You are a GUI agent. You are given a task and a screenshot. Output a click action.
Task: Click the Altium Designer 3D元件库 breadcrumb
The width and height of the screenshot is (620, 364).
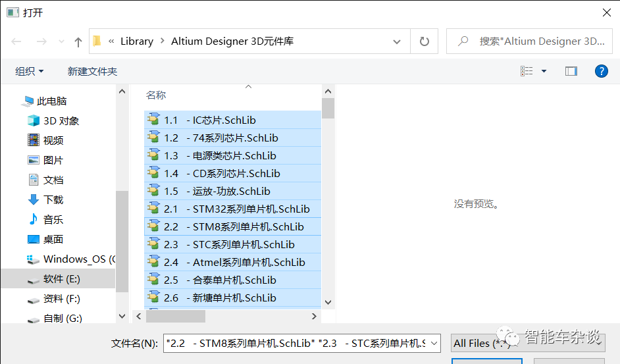coord(232,41)
